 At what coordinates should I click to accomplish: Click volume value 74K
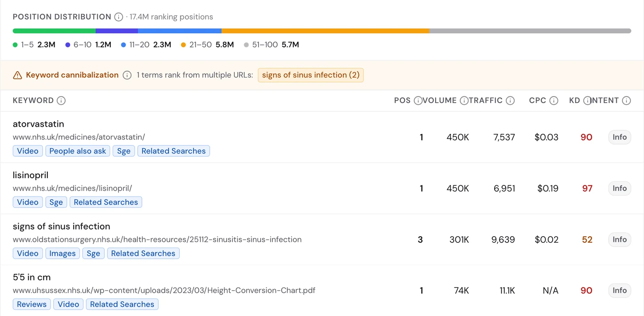tap(461, 290)
